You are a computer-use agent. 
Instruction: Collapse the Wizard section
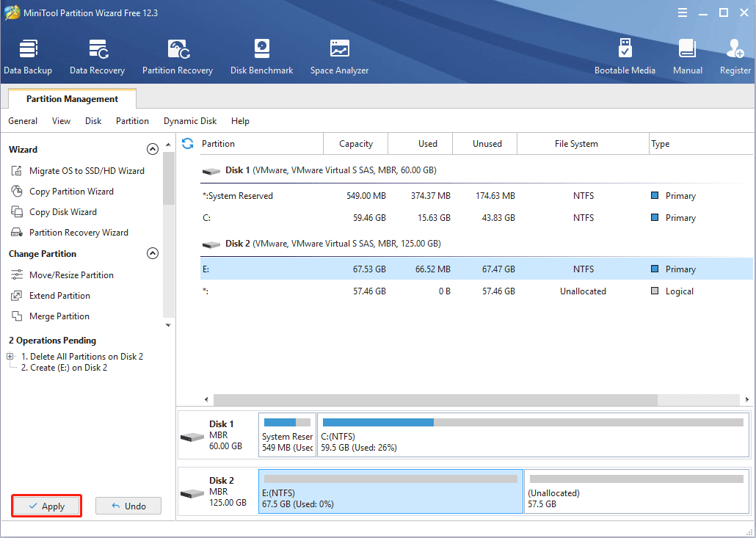[x=153, y=148]
